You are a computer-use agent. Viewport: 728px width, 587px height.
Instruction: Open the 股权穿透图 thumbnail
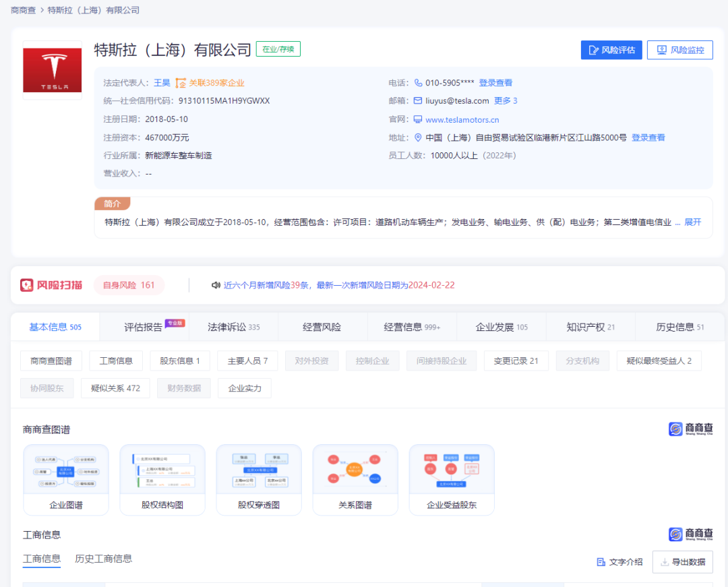(259, 480)
